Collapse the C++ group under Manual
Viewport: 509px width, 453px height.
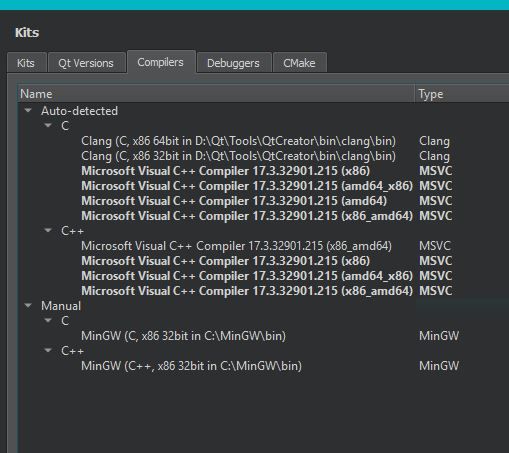48,350
